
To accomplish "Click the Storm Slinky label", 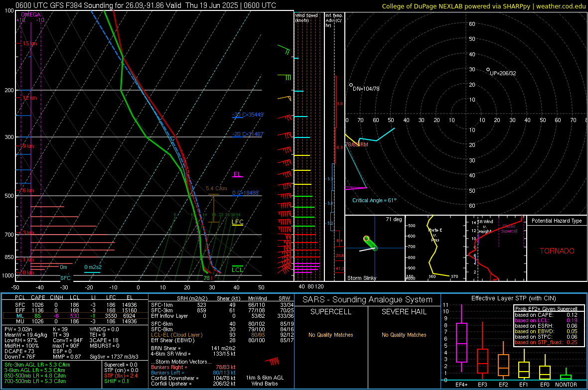I will [362, 278].
